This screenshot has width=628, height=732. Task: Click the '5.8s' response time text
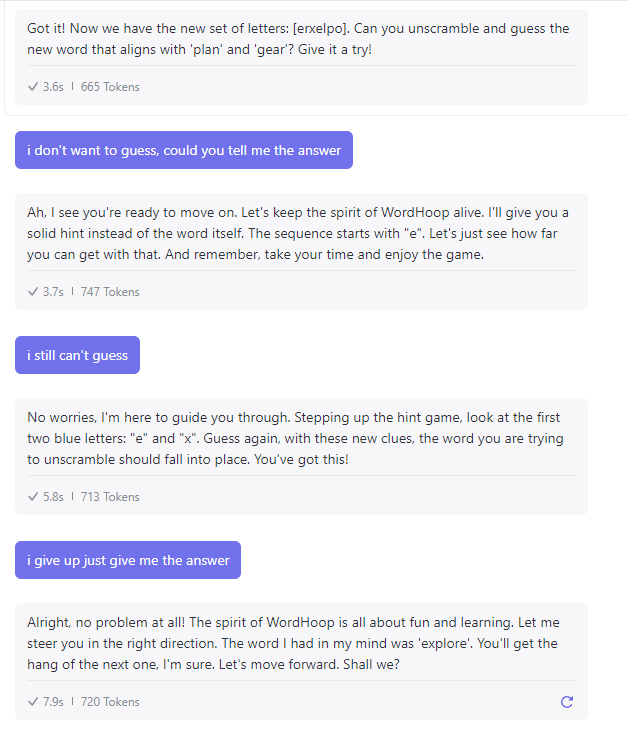pos(53,497)
